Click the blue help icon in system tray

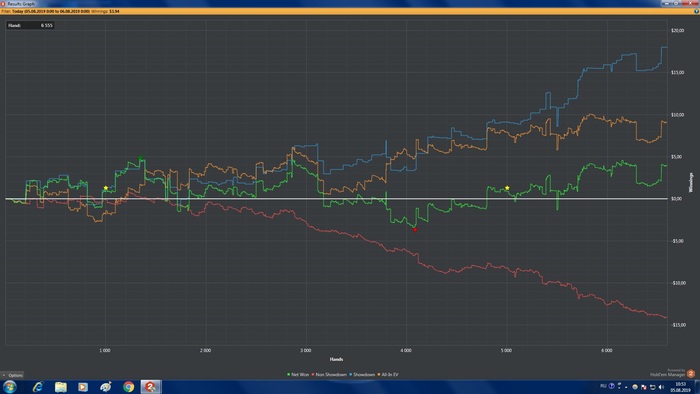click(612, 386)
